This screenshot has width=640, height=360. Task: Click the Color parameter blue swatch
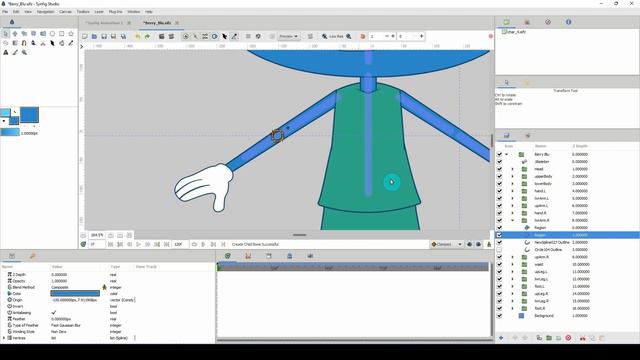point(75,293)
